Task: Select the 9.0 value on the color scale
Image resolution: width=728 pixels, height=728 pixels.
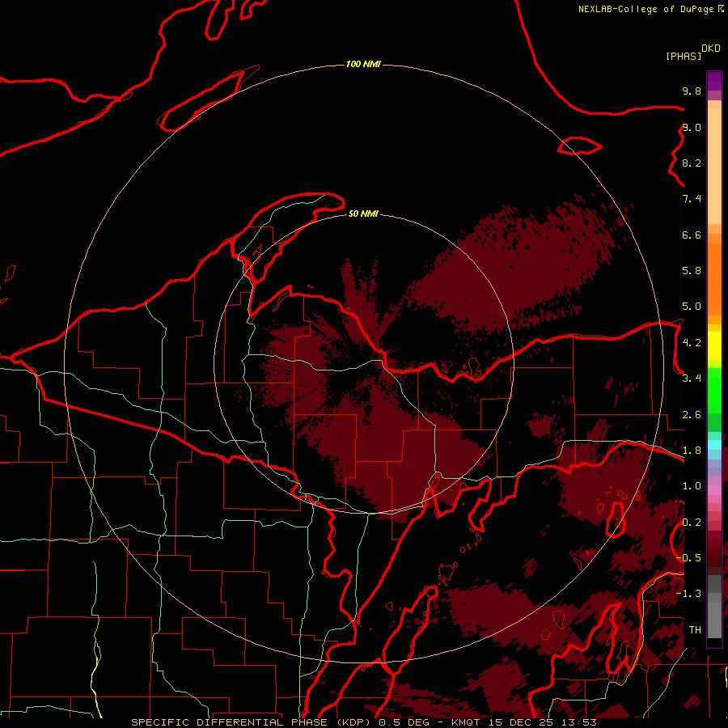Action: (x=692, y=127)
